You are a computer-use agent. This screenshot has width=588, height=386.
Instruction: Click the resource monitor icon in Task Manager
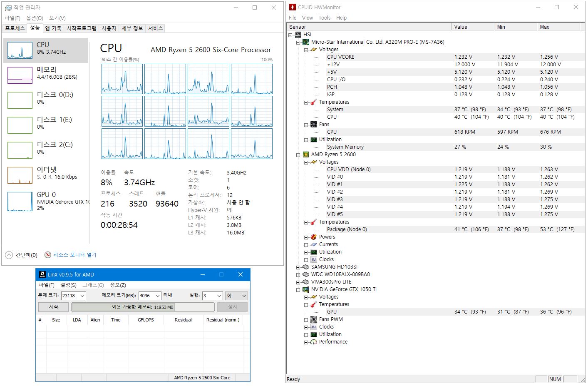coord(48,255)
